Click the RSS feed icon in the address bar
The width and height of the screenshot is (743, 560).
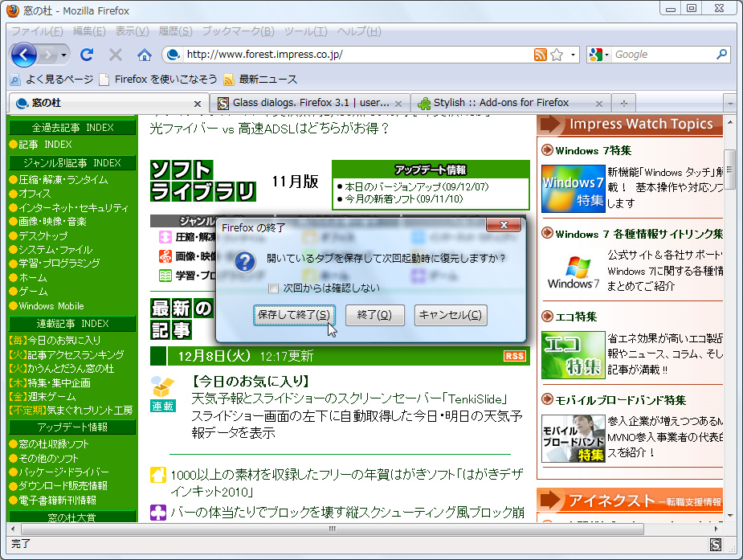pyautogui.click(x=541, y=55)
